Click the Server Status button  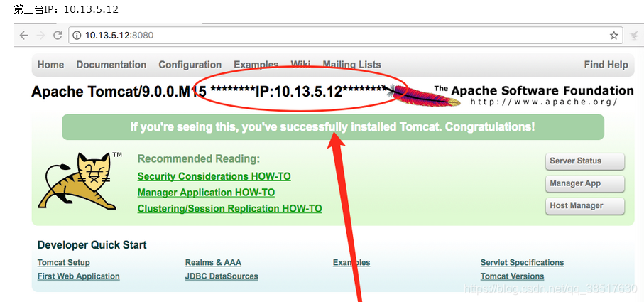[585, 161]
